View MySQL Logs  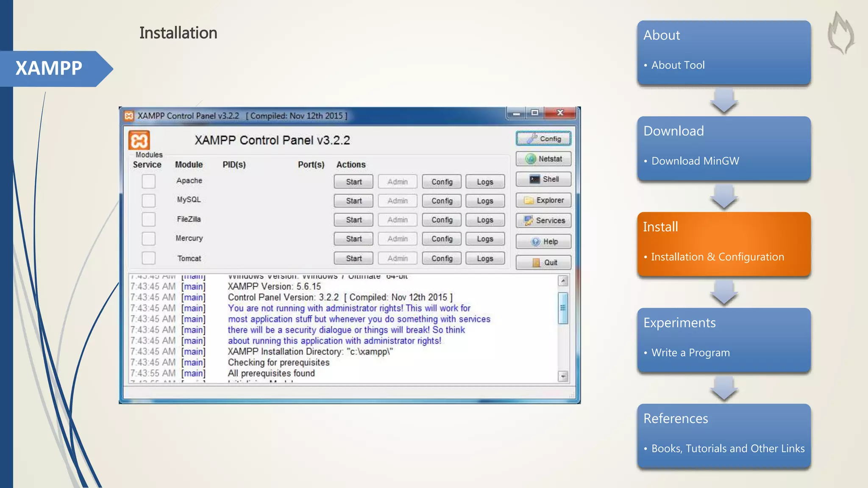tap(485, 201)
